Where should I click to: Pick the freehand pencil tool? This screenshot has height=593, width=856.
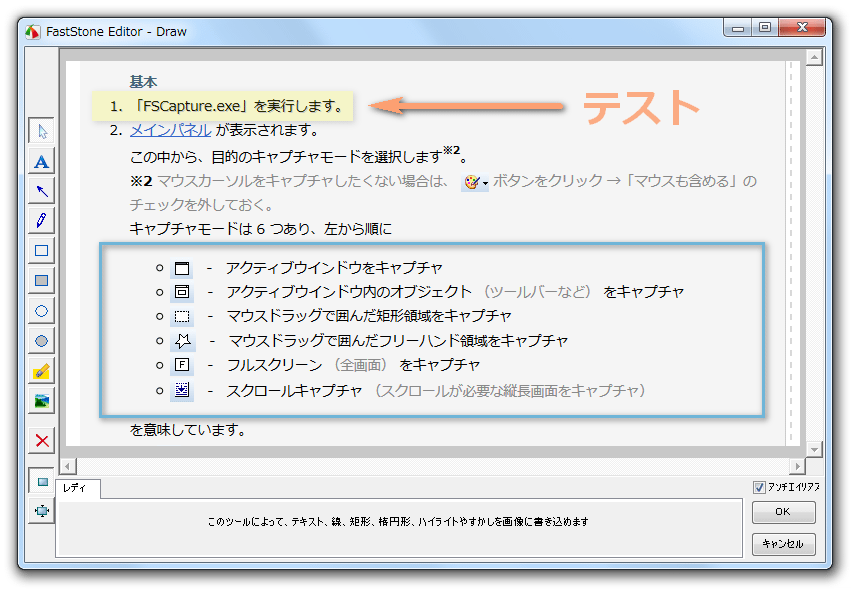click(x=41, y=221)
